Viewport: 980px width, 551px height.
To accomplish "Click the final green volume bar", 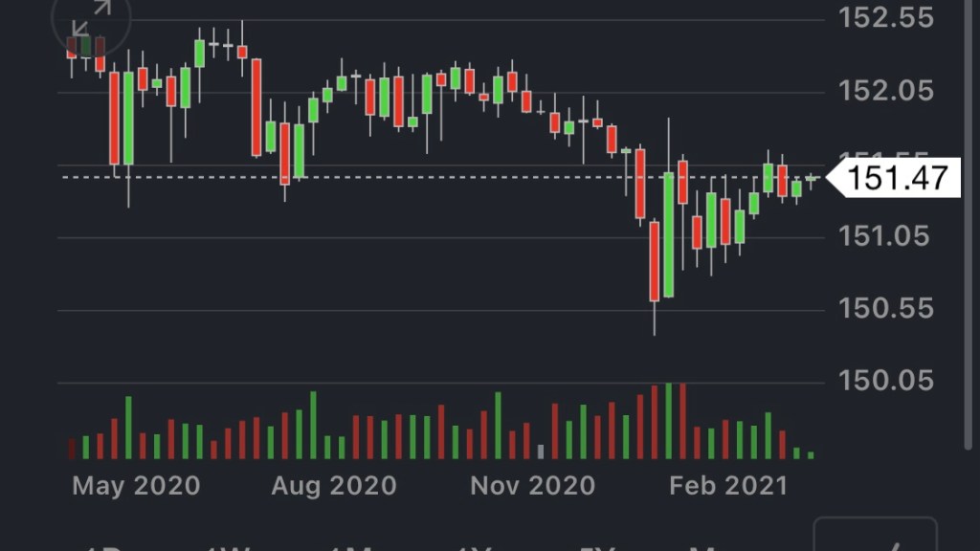I will click(811, 454).
